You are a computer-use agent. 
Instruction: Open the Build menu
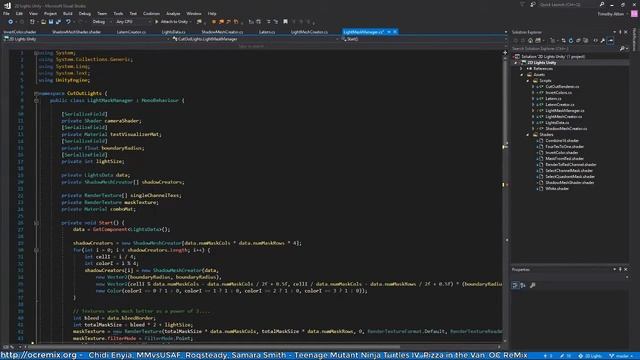[x=68, y=13]
